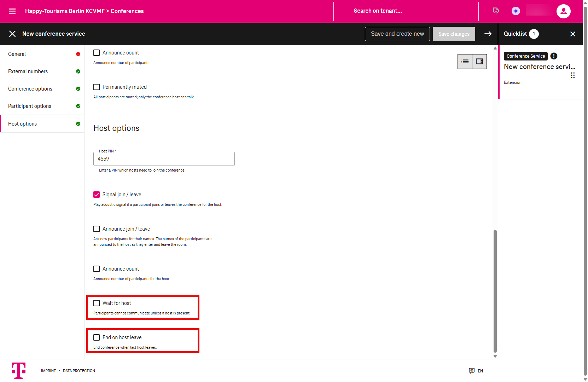Switch to list view layout icon
The width and height of the screenshot is (588, 382).
(x=465, y=62)
